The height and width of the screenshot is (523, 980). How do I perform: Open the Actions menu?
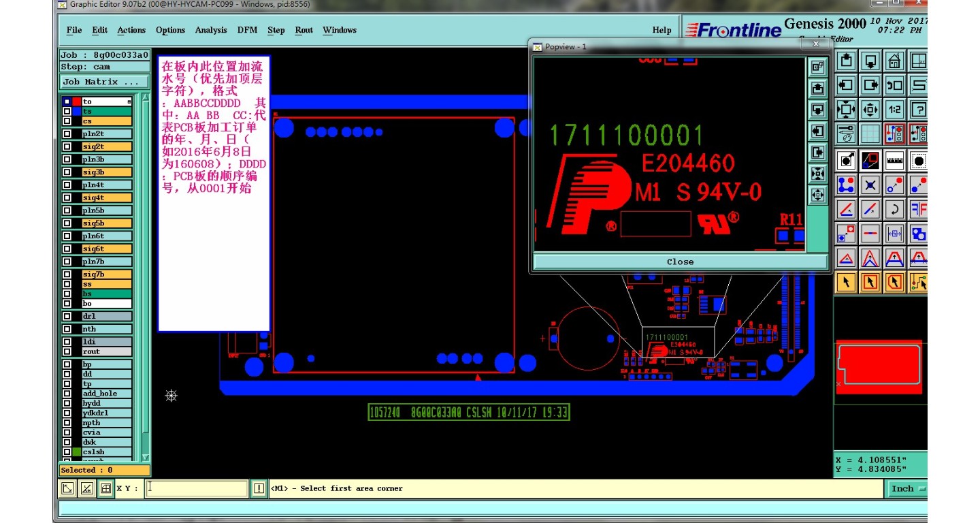click(x=131, y=30)
